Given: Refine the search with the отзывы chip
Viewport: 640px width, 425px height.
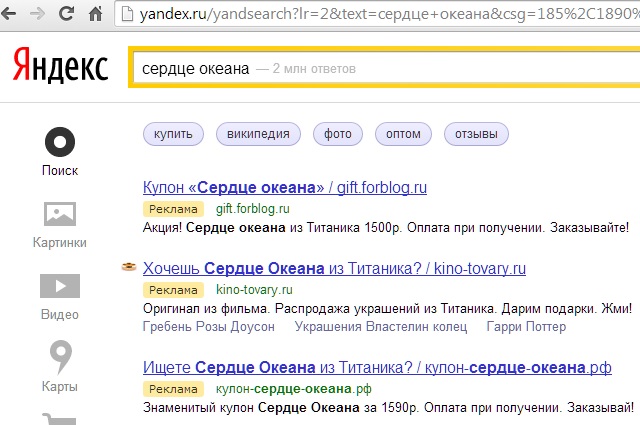Looking at the screenshot, I should [476, 134].
